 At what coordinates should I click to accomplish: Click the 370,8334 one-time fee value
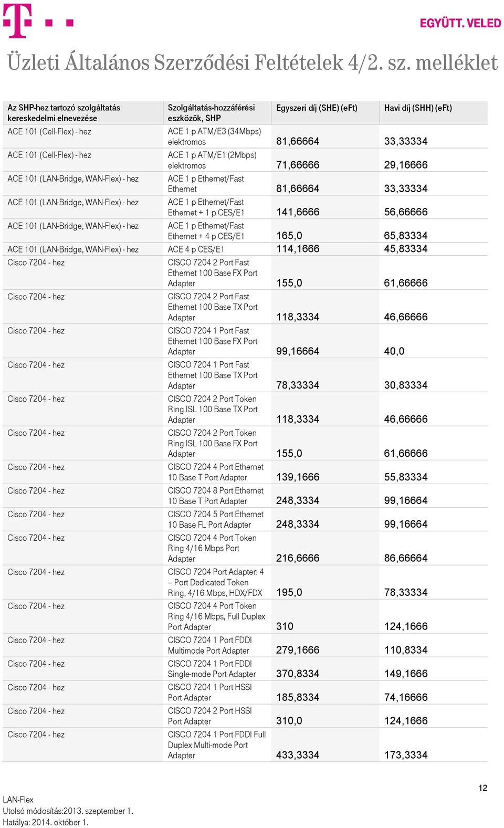(x=298, y=674)
